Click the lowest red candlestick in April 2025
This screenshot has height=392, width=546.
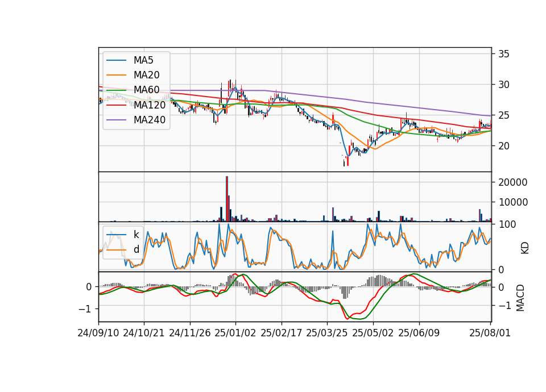click(x=348, y=161)
